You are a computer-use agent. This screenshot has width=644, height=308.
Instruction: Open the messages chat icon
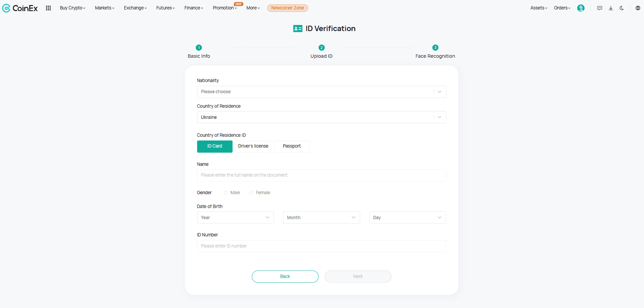click(599, 8)
